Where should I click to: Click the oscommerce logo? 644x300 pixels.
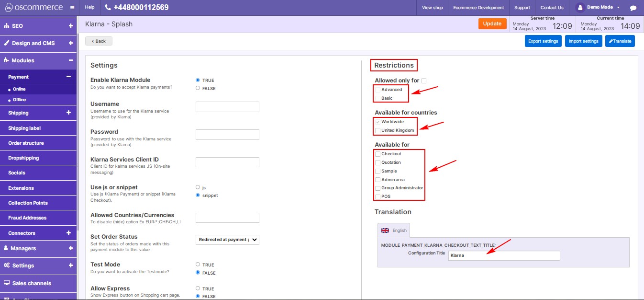point(34,8)
